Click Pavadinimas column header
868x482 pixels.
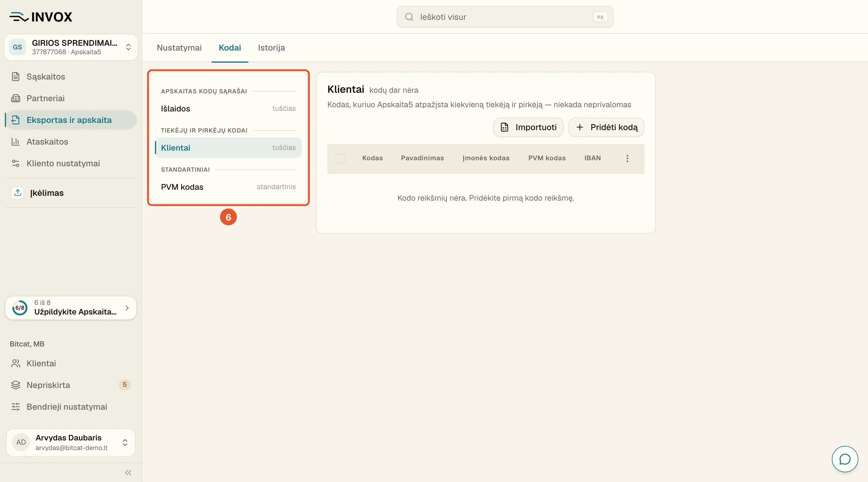tap(422, 158)
